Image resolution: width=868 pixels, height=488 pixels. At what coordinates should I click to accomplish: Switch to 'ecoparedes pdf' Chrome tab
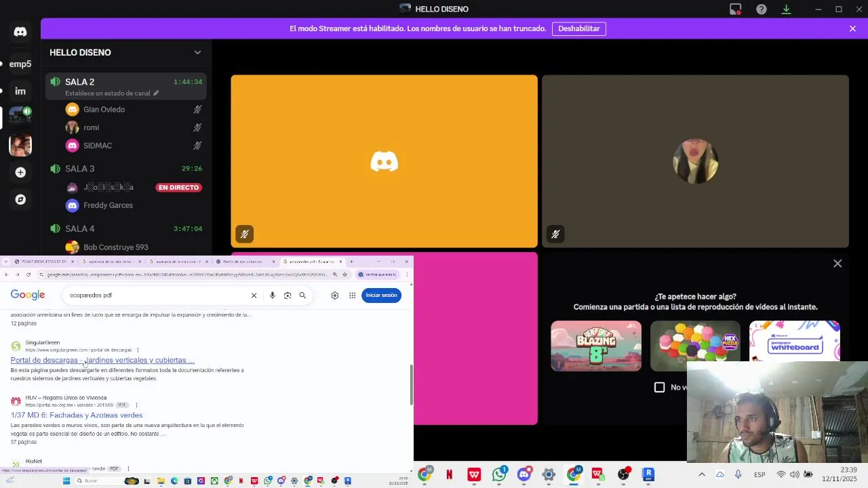[x=312, y=262]
